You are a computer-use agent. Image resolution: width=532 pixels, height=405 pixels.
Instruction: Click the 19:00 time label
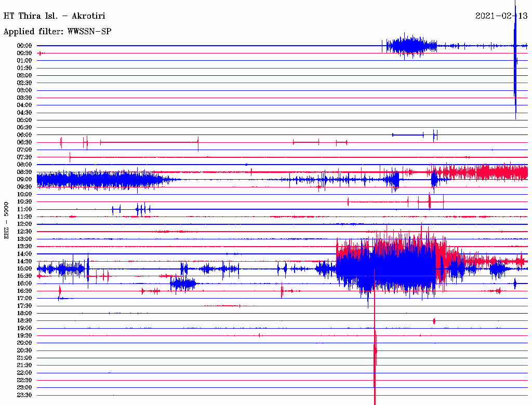pos(24,328)
